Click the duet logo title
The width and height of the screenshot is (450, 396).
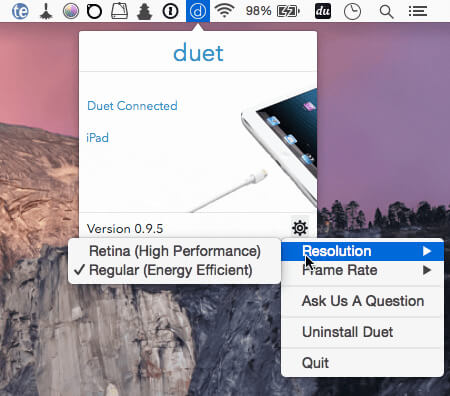tap(198, 53)
